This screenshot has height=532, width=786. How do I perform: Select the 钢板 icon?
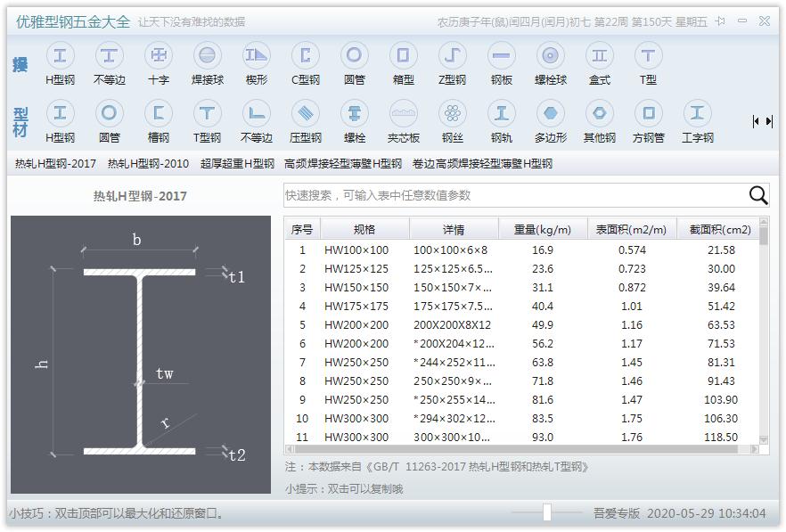pos(501,55)
